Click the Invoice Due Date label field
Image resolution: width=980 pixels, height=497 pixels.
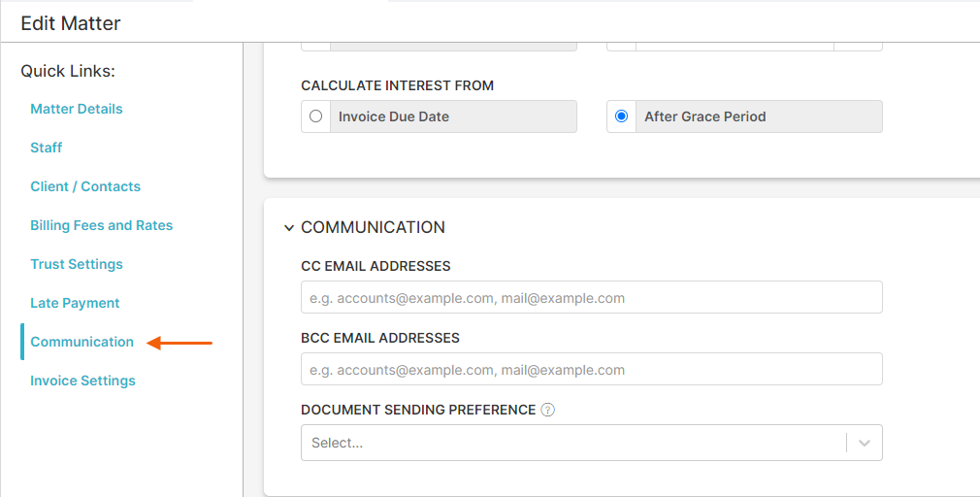pos(453,116)
